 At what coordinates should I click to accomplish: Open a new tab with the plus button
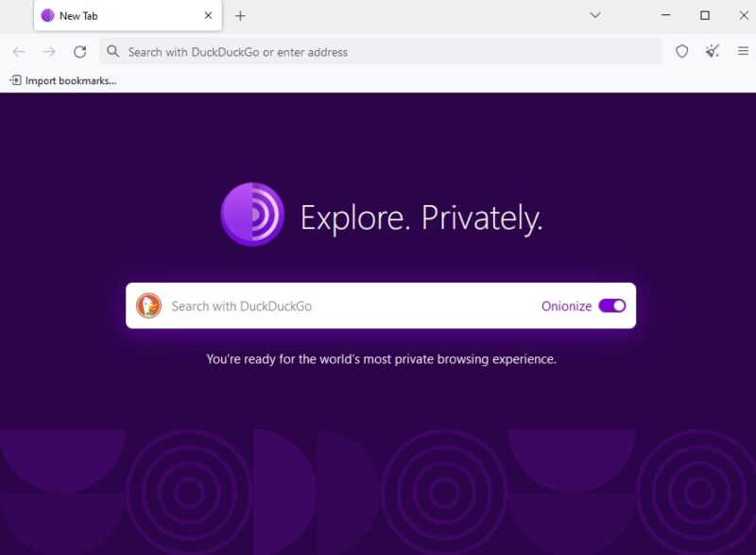click(241, 15)
